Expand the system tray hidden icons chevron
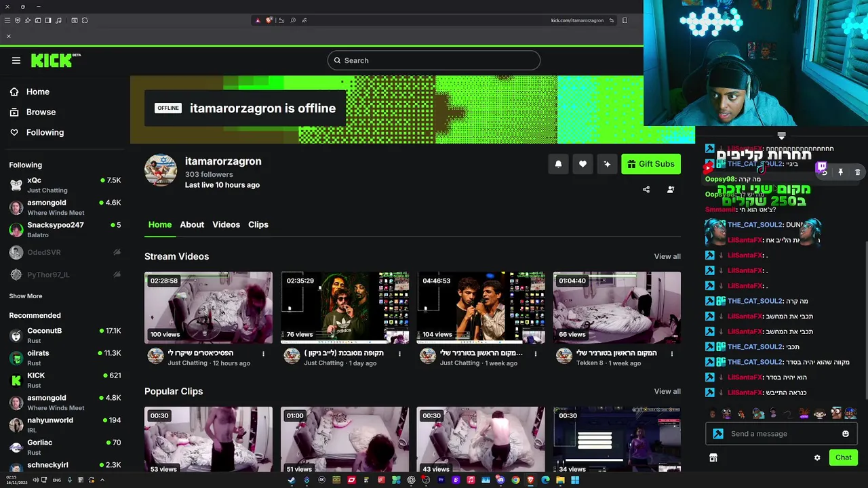This screenshot has height=488, width=868. (102, 480)
